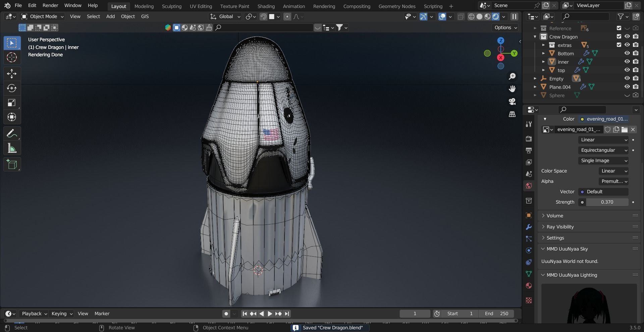644x332 pixels.
Task: Open the Physics properties tab
Action: (x=529, y=251)
